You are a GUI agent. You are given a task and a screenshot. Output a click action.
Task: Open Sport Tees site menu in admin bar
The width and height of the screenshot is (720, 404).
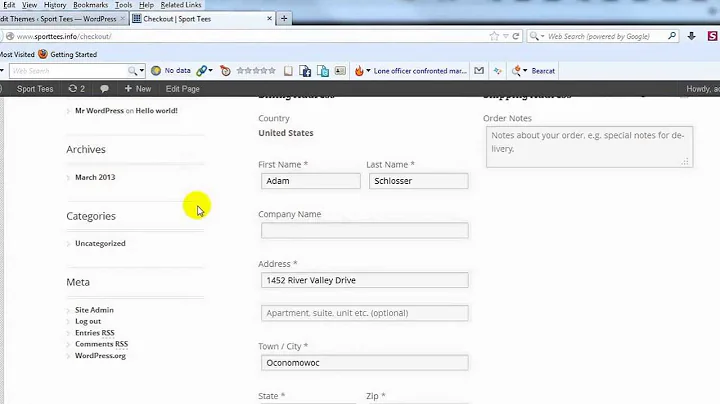35,89
